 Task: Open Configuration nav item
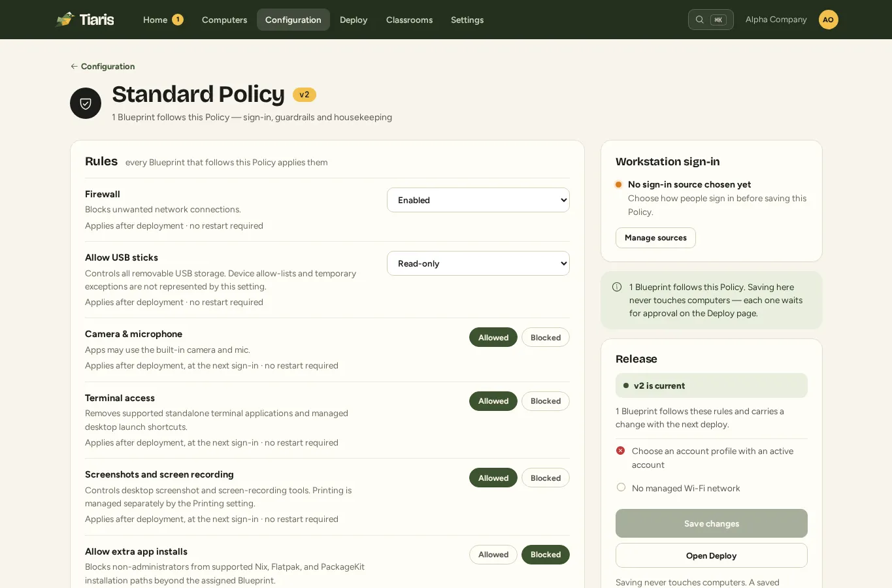[293, 20]
